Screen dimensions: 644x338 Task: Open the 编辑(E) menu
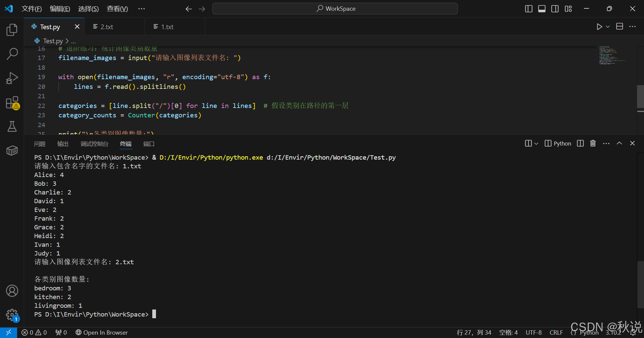(60, 9)
